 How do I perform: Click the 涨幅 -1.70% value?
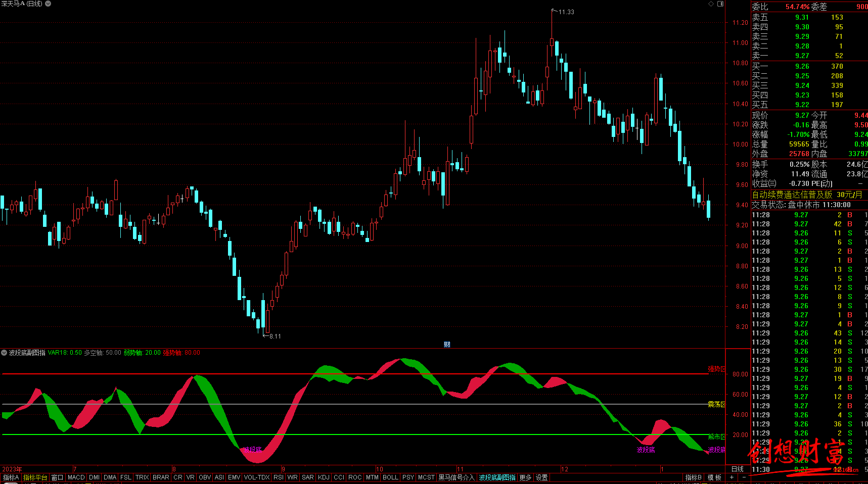pyautogui.click(x=799, y=134)
